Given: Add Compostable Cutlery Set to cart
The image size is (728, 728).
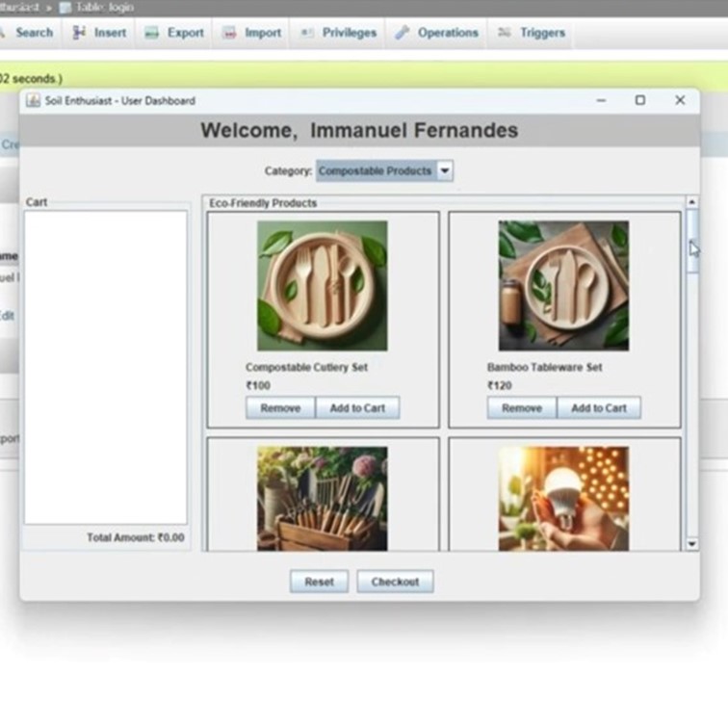Looking at the screenshot, I should (x=357, y=408).
